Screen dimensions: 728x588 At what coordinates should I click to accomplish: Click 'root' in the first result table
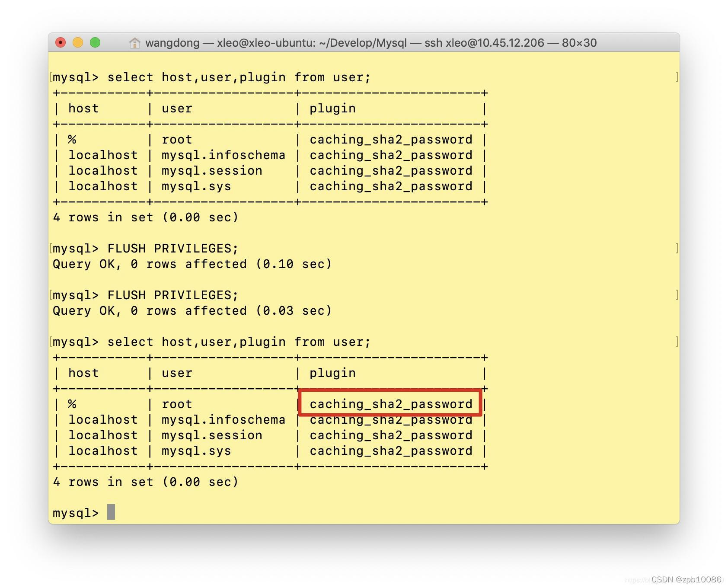tap(177, 140)
